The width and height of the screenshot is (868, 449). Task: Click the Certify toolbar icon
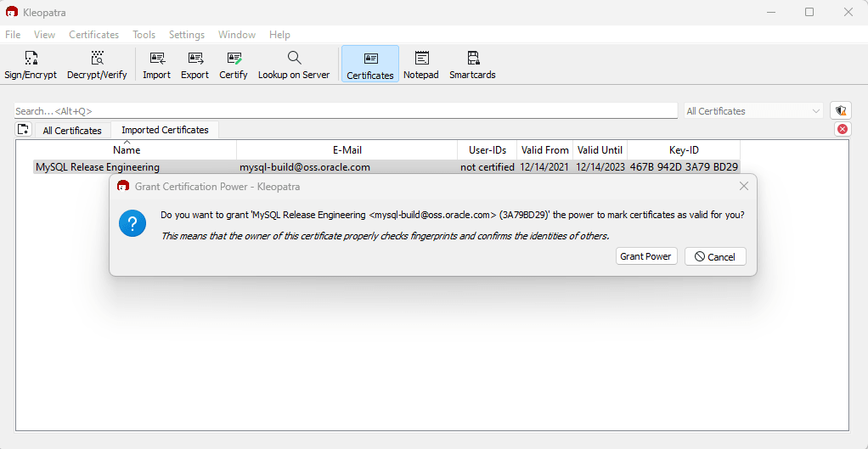234,65
